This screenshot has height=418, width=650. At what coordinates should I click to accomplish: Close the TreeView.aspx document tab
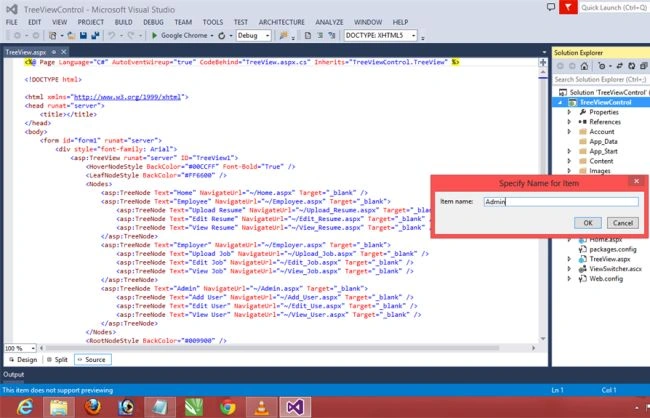tap(63, 52)
